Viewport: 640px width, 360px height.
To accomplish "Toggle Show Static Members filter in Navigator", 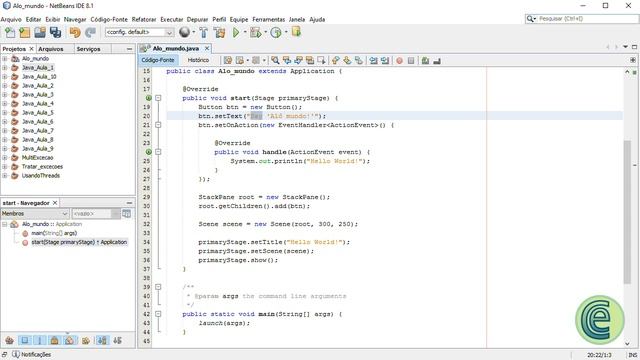I will click(x=40, y=340).
